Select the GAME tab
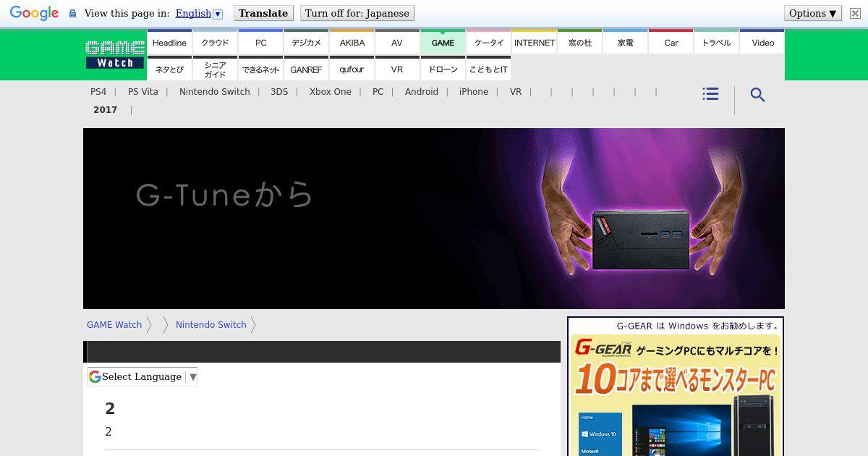The width and height of the screenshot is (868, 456). click(x=443, y=43)
